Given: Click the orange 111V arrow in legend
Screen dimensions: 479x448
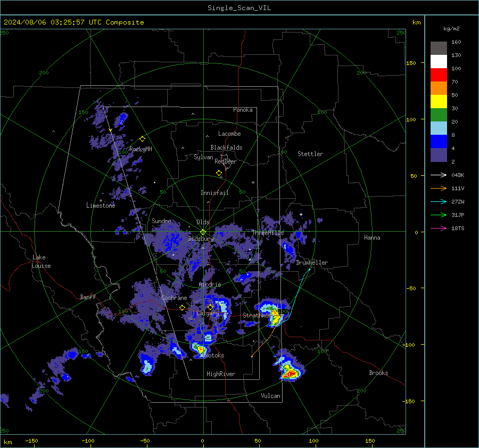Looking at the screenshot, I should click(x=439, y=189).
